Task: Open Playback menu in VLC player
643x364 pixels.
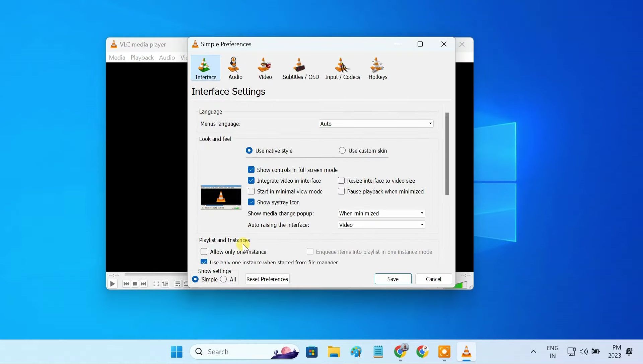Action: click(x=142, y=58)
